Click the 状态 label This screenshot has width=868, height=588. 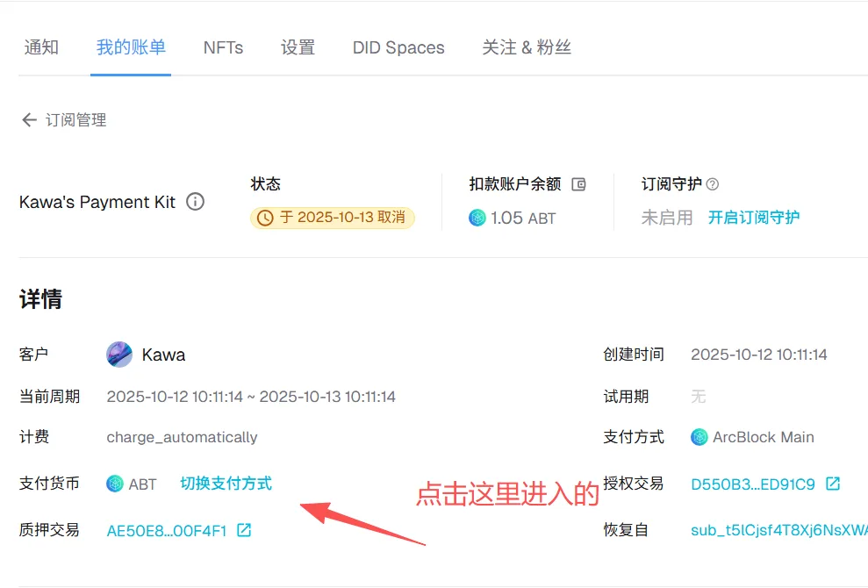pyautogui.click(x=265, y=183)
